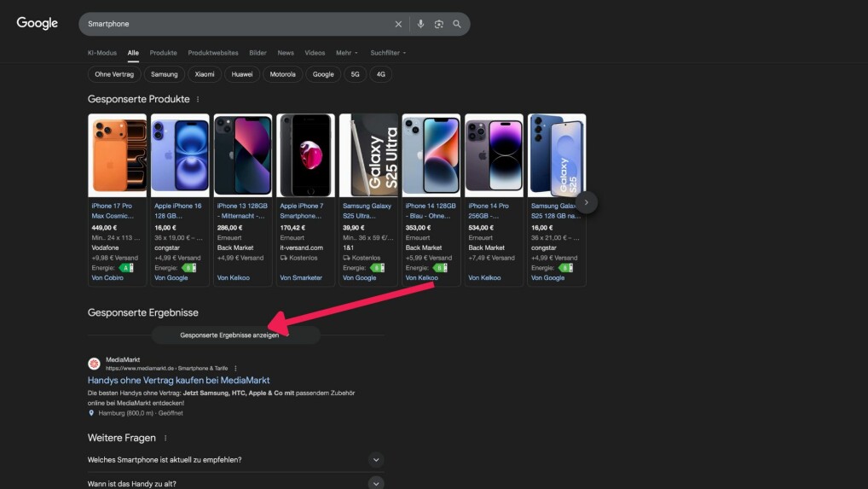868x489 pixels.
Task: Click the Google logo
Action: pyautogui.click(x=38, y=24)
